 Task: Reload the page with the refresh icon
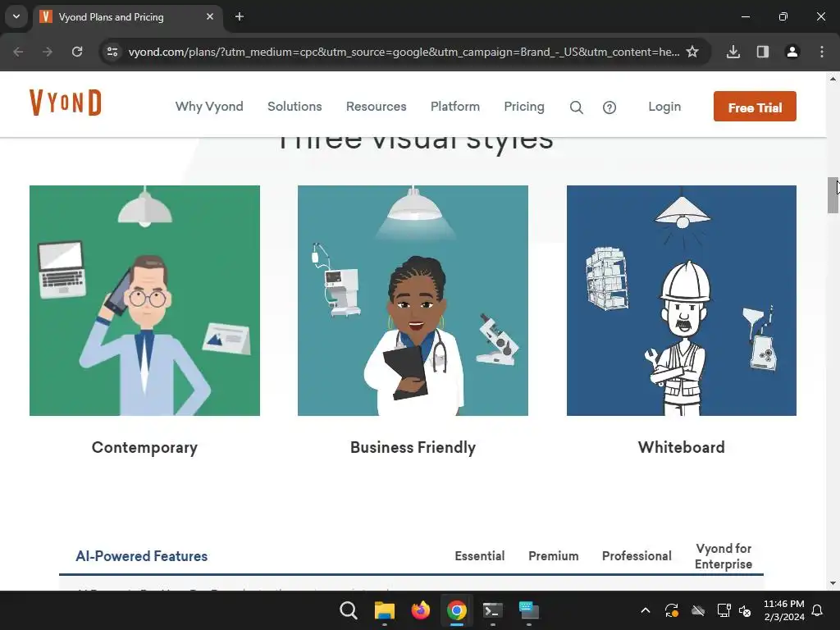(77, 52)
